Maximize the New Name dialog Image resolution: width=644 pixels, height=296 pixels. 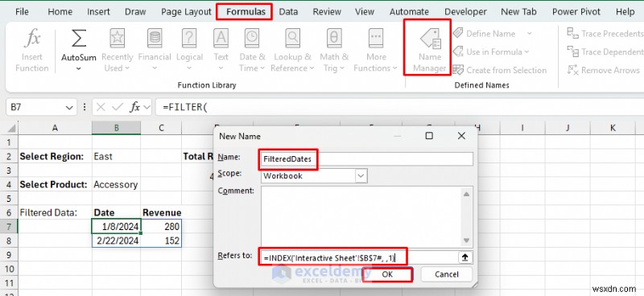click(429, 136)
